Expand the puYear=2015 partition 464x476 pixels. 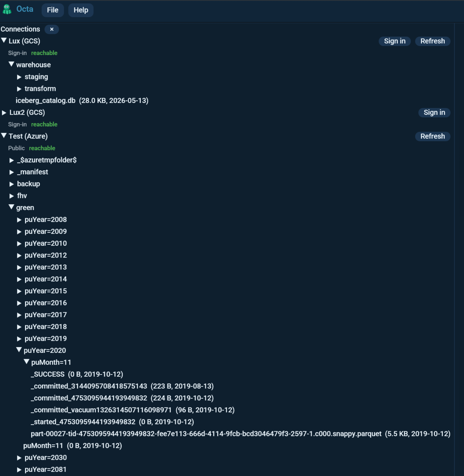click(19, 291)
